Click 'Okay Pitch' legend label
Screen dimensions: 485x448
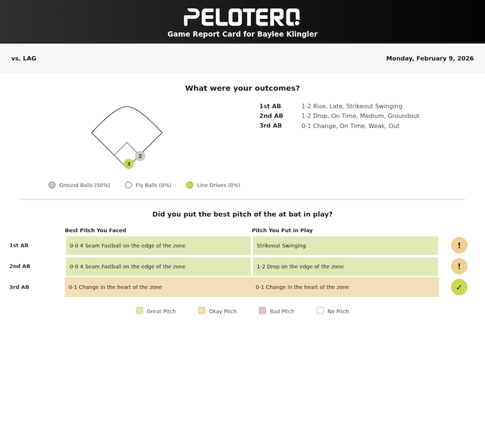click(223, 311)
